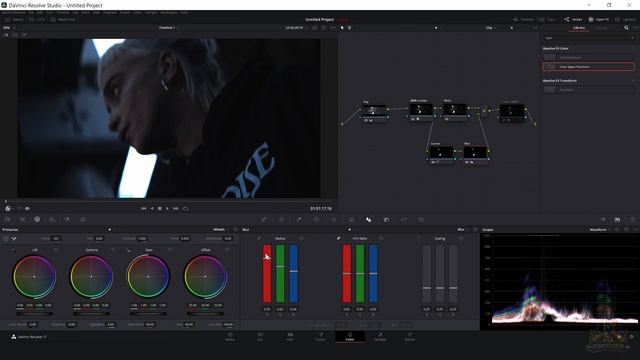Open the OpenFX Settings tab
Screen dimensions: 640x360
pos(601,28)
